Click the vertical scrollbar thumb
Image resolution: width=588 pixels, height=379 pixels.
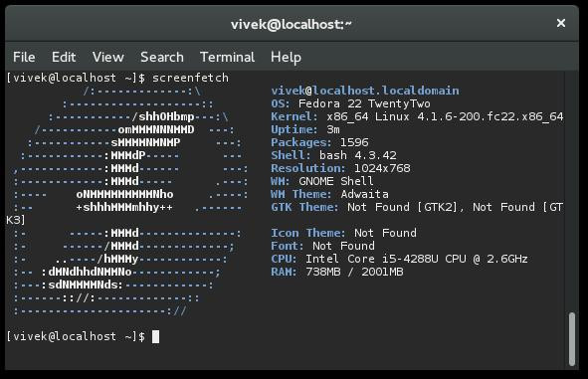pos(572,339)
